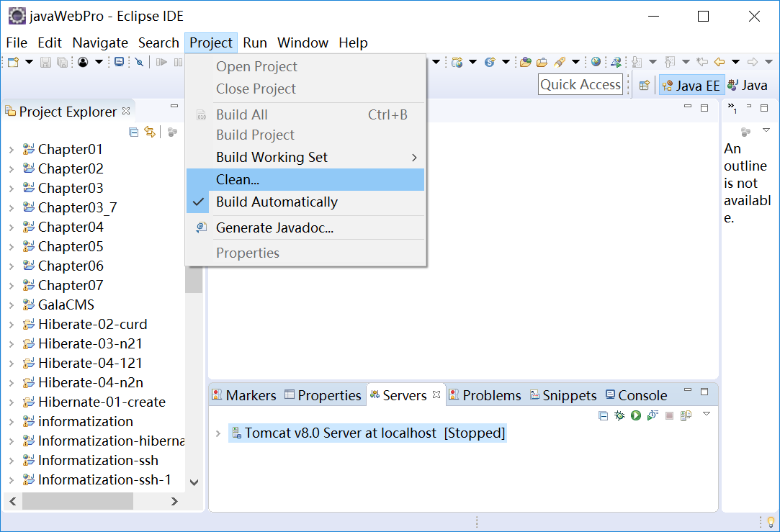Screen dimensions: 780x532
Task: Click the Resume debug toolbar icon
Action: coord(161,62)
